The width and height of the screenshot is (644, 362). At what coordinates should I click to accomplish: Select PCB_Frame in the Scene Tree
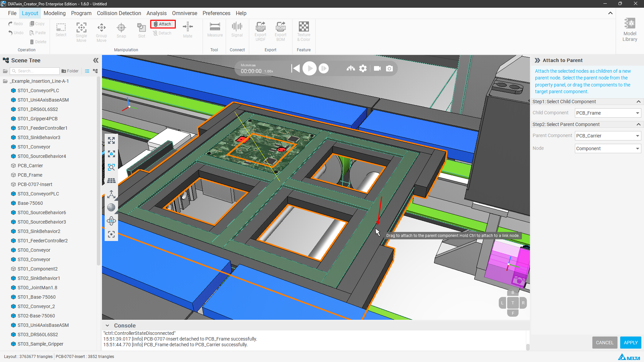pyautogui.click(x=30, y=175)
